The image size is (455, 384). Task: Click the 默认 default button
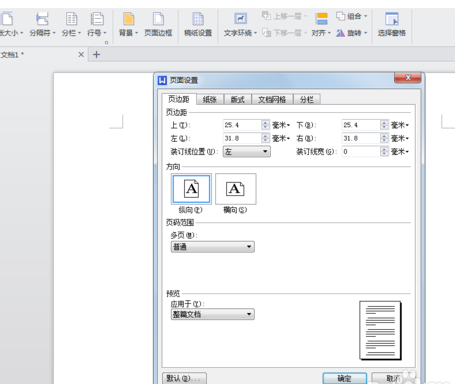click(x=184, y=378)
